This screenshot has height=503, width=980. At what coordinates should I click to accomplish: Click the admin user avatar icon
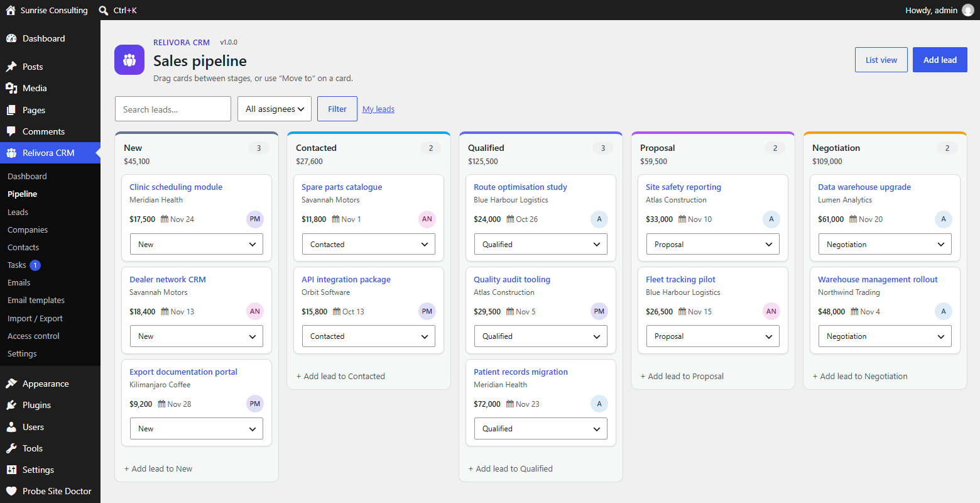(968, 10)
